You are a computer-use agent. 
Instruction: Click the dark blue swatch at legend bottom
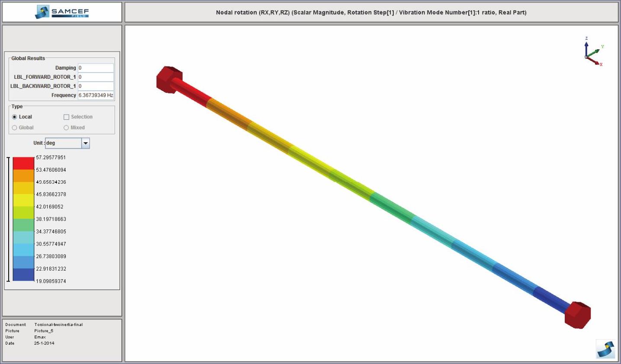23,275
